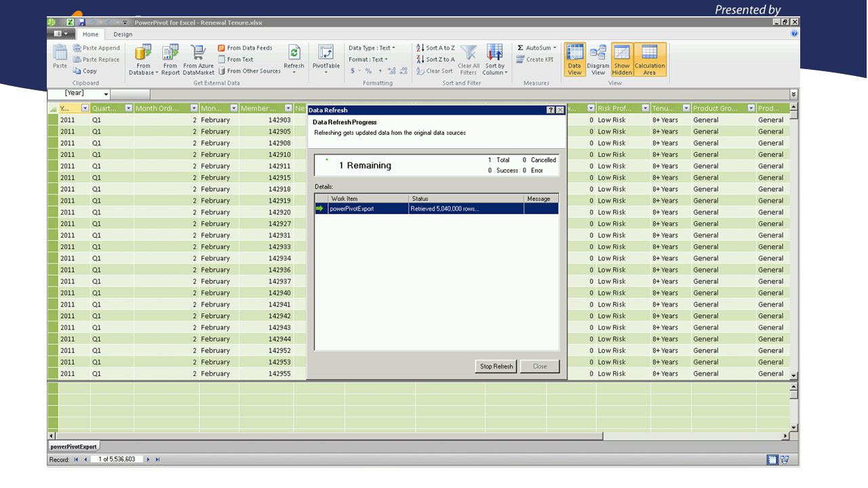Open the Data Type : Text dropdown
868x488 pixels.
click(372, 48)
